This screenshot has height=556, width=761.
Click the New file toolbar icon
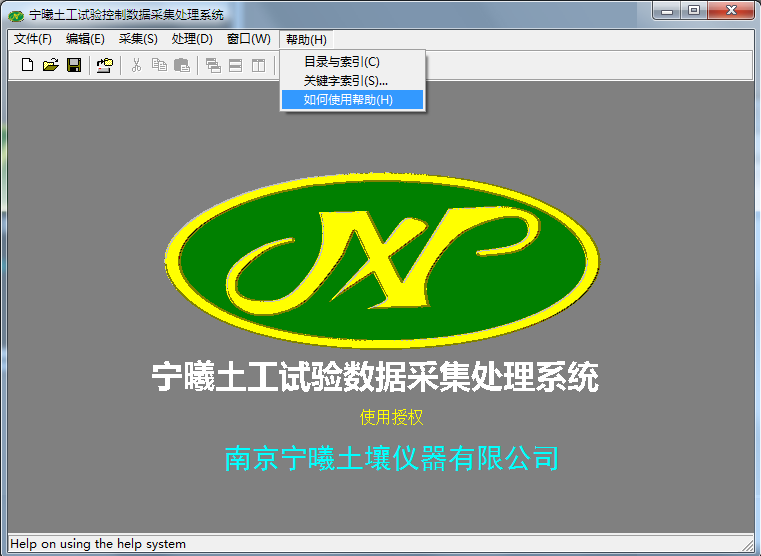pyautogui.click(x=28, y=65)
